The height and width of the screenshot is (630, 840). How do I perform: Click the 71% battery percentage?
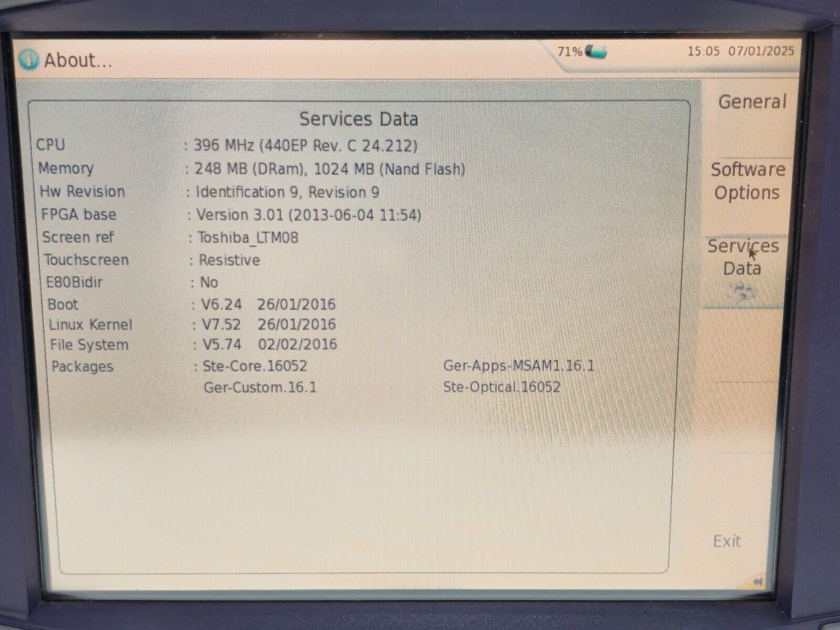pyautogui.click(x=569, y=51)
